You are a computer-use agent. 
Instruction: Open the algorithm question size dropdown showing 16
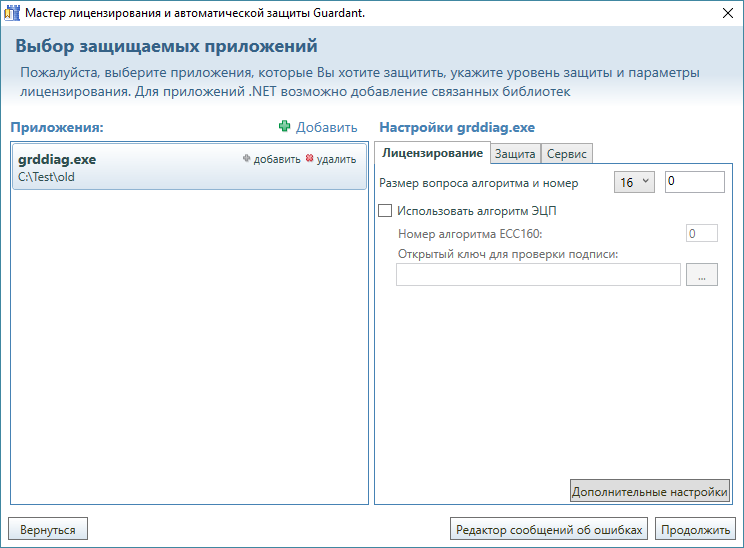tap(633, 182)
